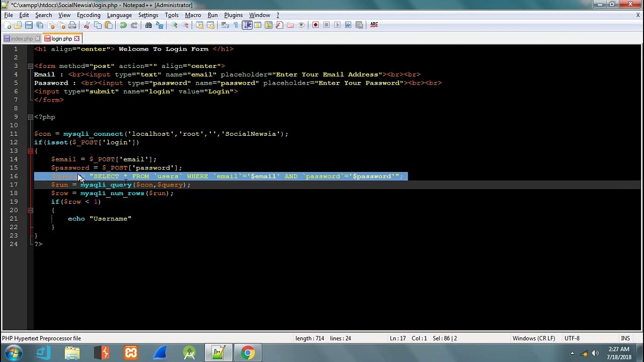Toggle show all characters pilcrow icon
This screenshot has width=644, height=362.
235,25
